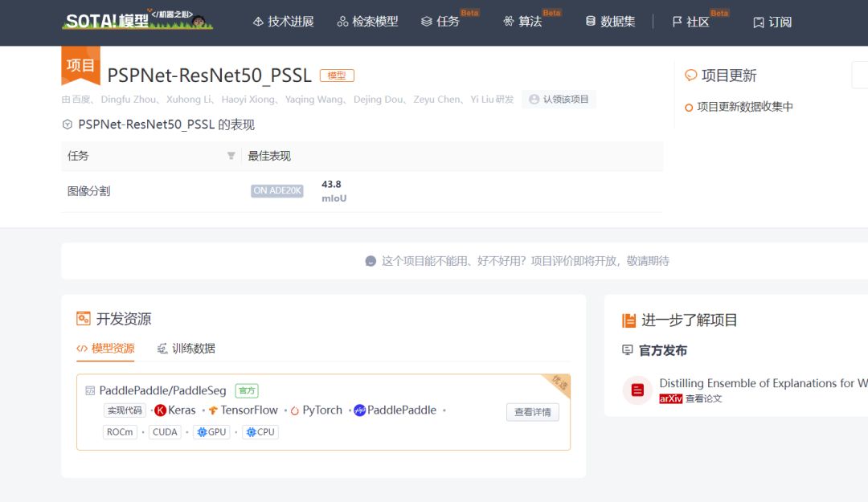Open the 数据集 navigation item
The height and width of the screenshot is (502, 868).
click(610, 22)
